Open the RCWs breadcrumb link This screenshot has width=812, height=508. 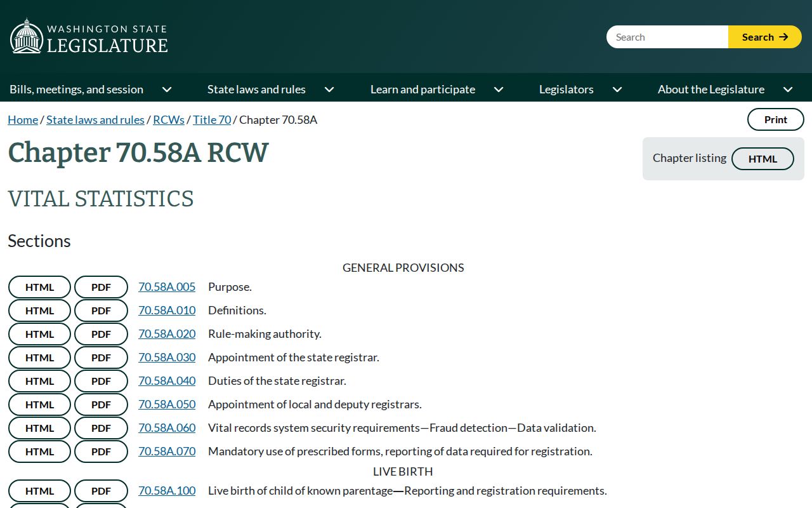pyautogui.click(x=169, y=119)
